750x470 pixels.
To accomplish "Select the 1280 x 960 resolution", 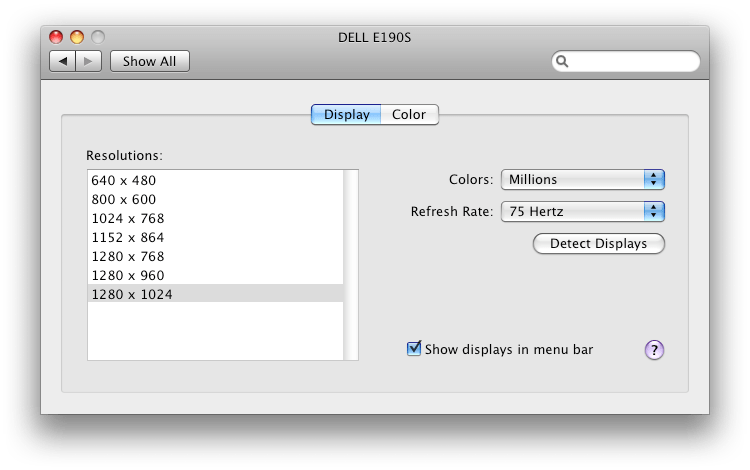I will 215,275.
